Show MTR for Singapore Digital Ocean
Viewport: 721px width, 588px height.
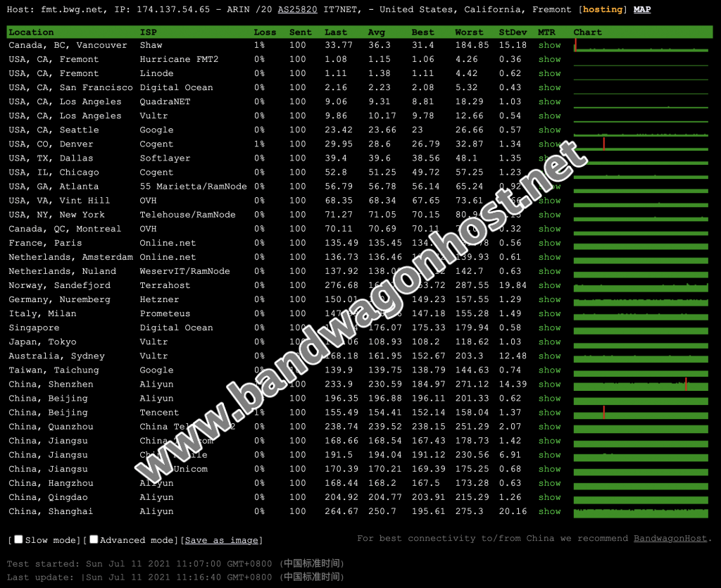pyautogui.click(x=549, y=327)
